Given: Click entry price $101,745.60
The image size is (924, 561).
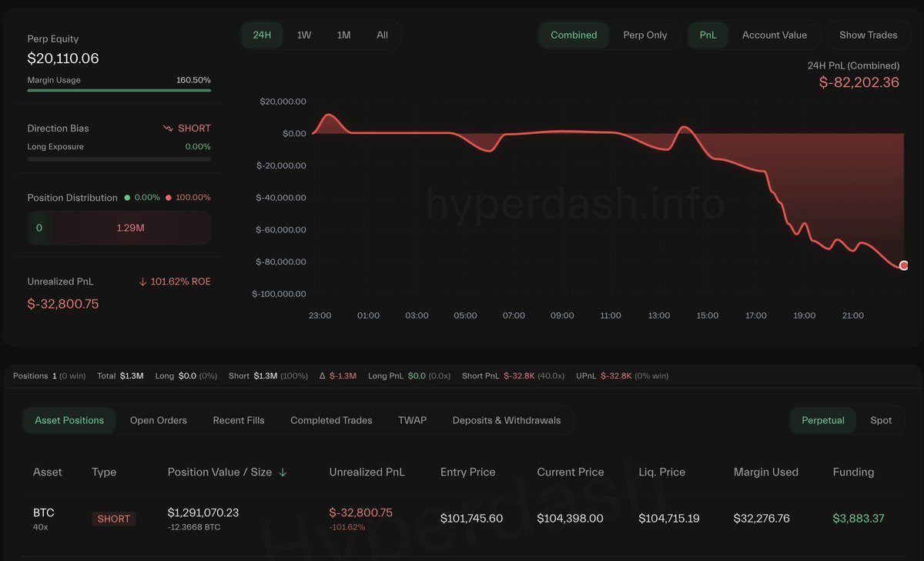Looking at the screenshot, I should click(x=471, y=519).
